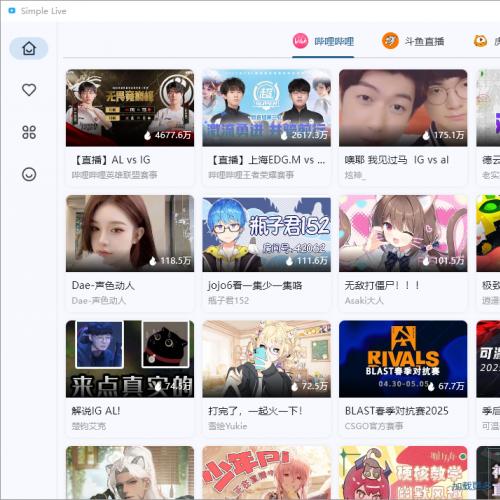Viewport: 500px width, 500px height.
Task: Open the Favorites heart icon in sidebar
Action: (x=29, y=90)
